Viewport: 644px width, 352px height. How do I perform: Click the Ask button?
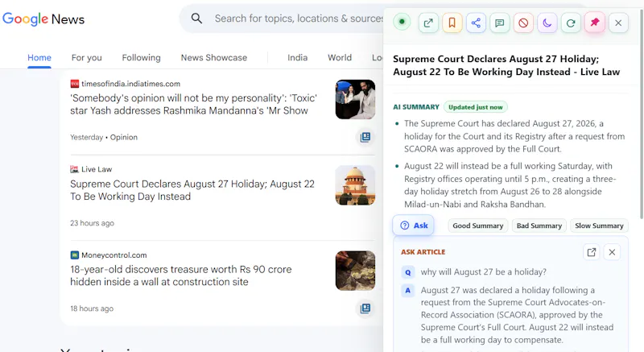[414, 225]
